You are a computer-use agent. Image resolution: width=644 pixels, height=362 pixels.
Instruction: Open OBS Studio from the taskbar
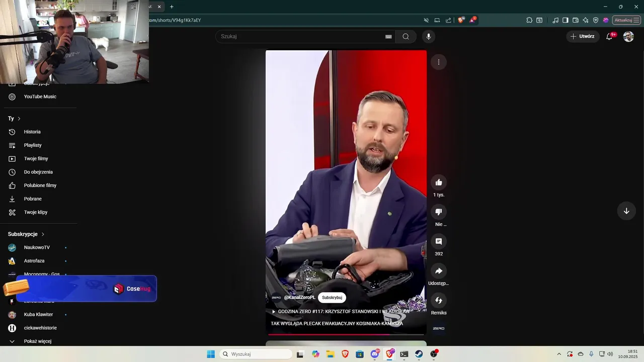pos(434,354)
